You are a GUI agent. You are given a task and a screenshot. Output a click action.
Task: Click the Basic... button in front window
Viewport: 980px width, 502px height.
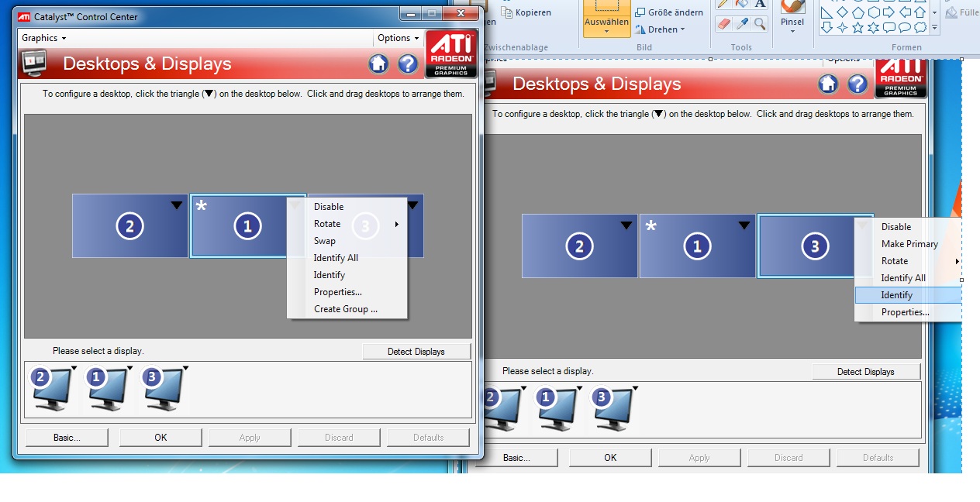pos(67,438)
